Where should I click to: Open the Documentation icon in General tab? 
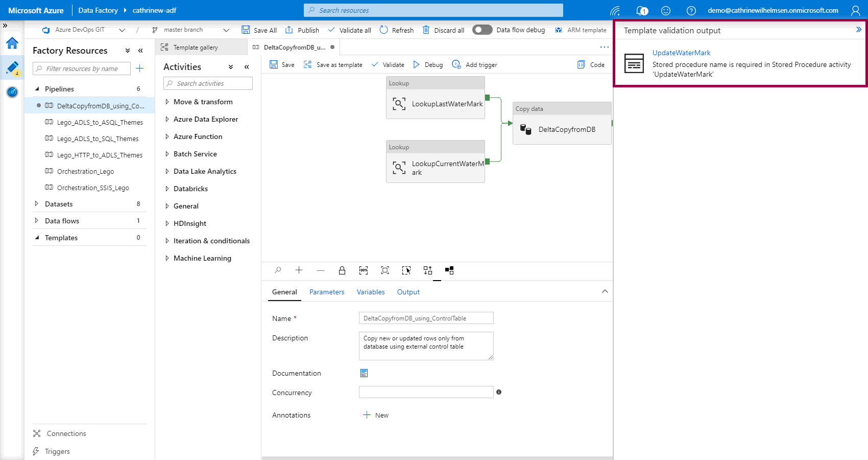(364, 373)
